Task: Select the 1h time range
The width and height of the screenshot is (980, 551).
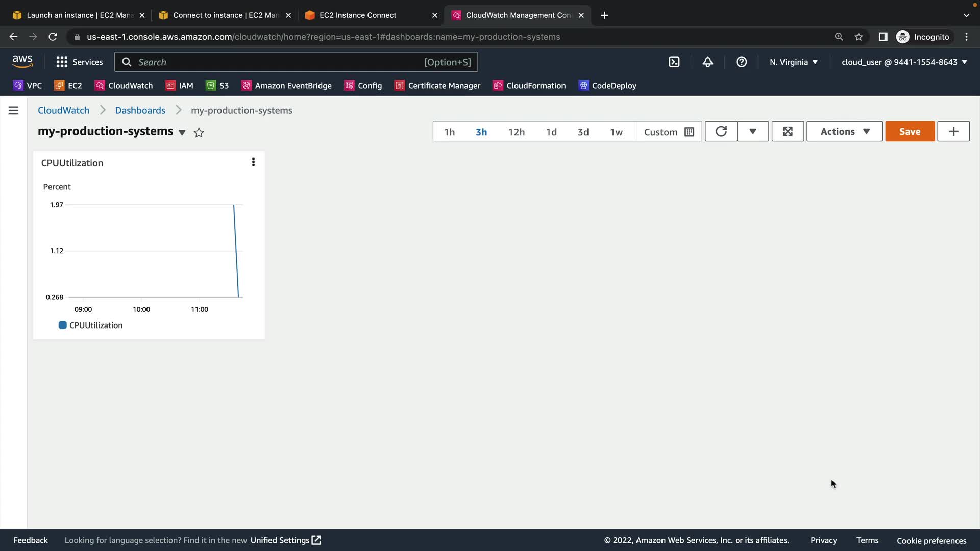Action: coord(449,132)
